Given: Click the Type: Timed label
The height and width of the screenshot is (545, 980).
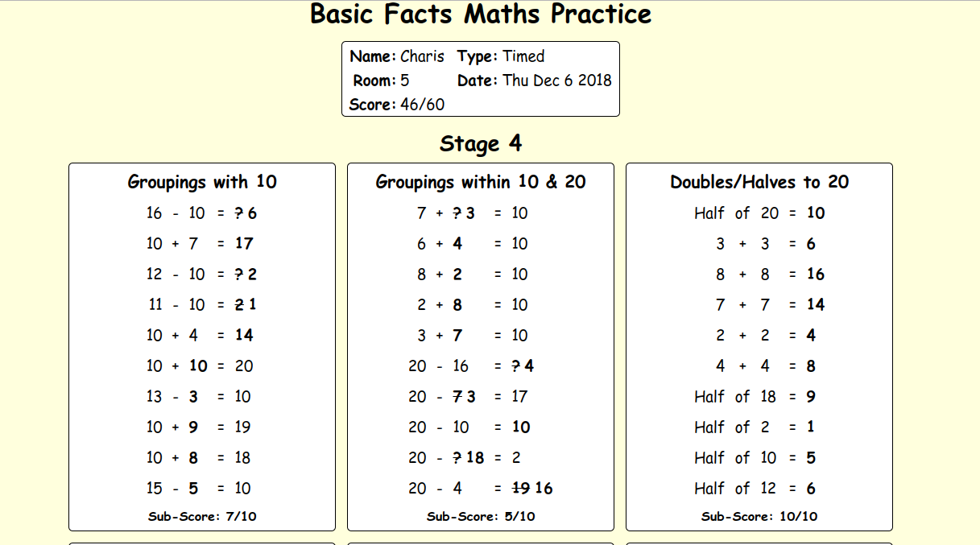Looking at the screenshot, I should (x=501, y=56).
